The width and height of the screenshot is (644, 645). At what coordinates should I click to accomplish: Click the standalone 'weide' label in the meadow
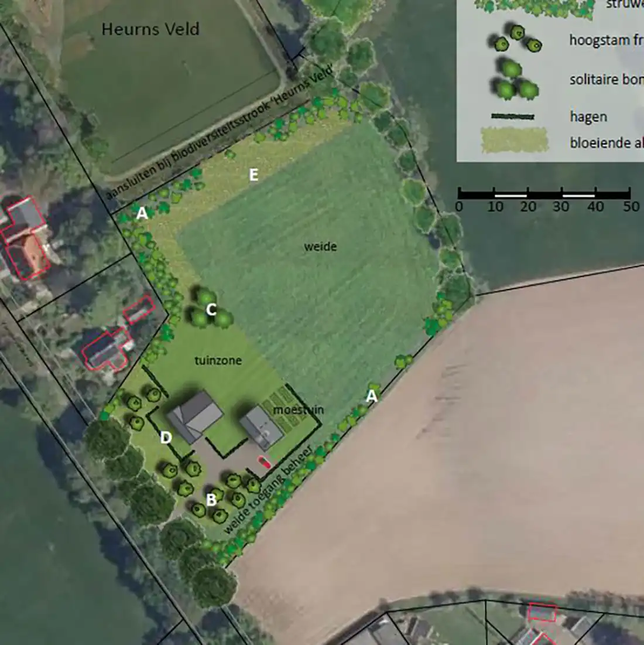320,247
